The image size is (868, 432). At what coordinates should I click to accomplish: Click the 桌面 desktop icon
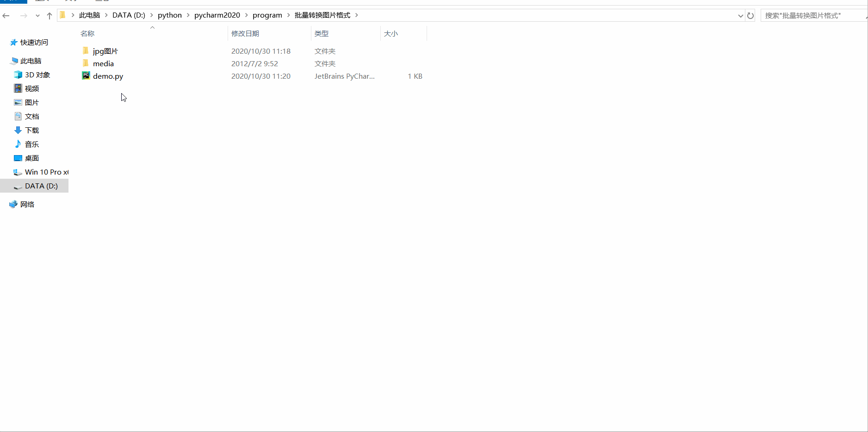[18, 158]
